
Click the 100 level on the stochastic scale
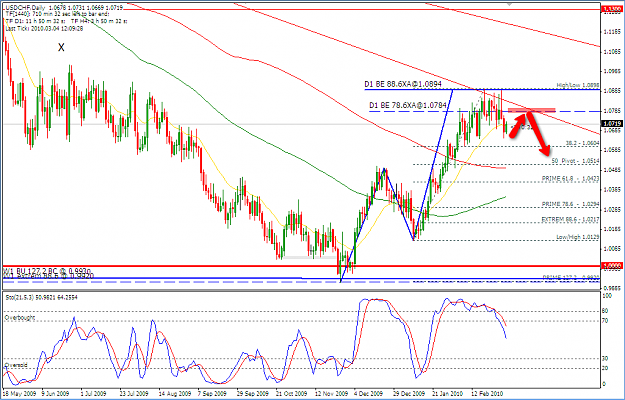(608, 296)
